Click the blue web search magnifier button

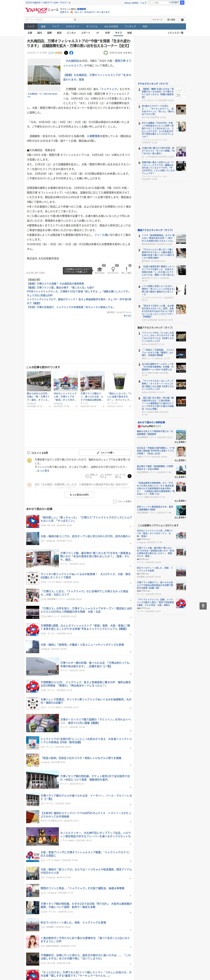pyautogui.click(x=182, y=3)
